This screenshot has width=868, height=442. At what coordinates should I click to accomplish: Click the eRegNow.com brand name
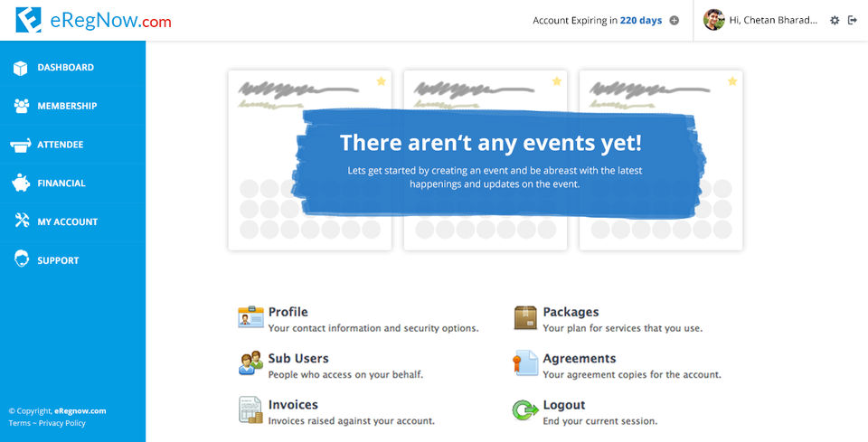(x=110, y=21)
